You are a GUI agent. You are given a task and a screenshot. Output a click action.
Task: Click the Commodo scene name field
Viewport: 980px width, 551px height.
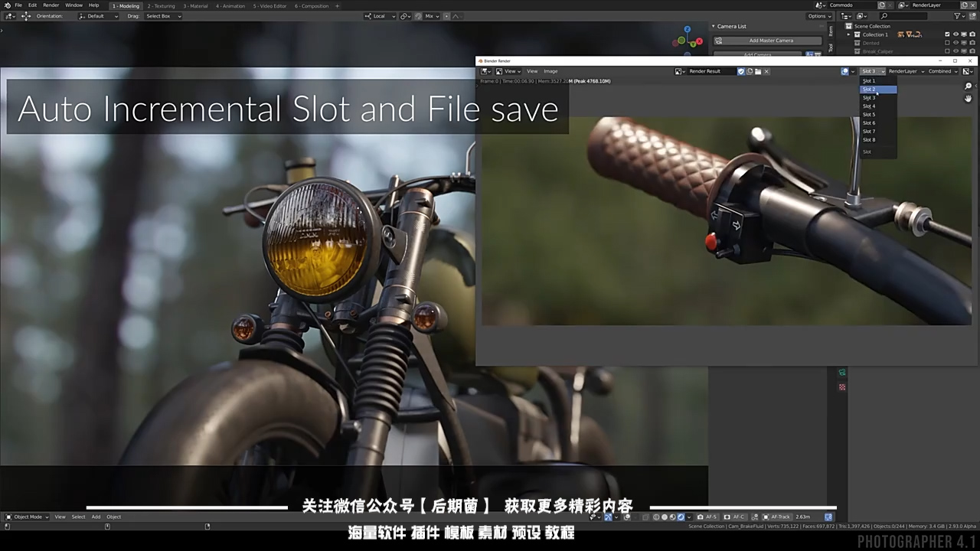[851, 5]
